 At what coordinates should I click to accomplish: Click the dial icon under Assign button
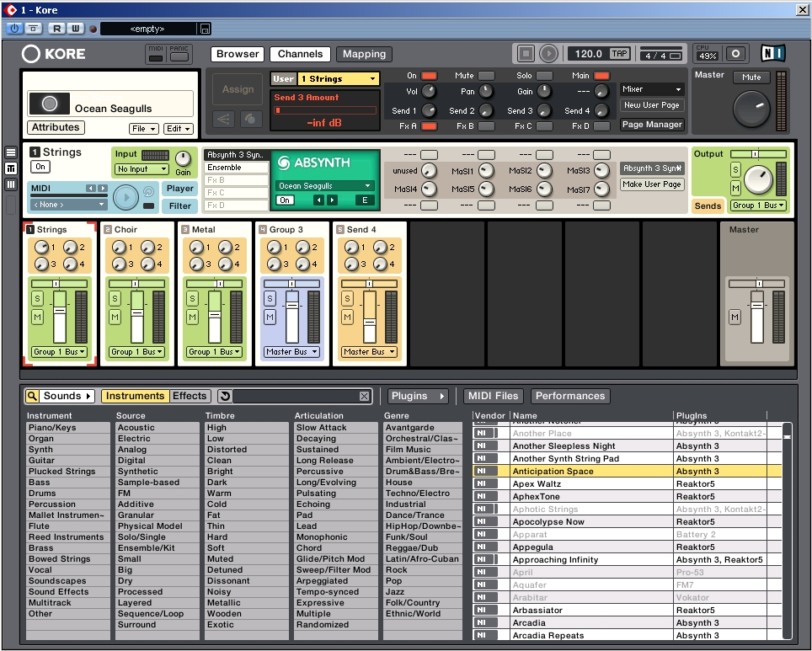pyautogui.click(x=250, y=120)
